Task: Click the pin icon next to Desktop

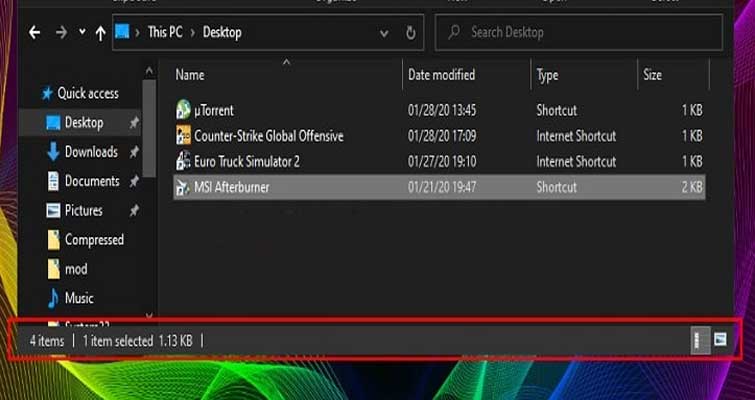Action: [x=134, y=123]
